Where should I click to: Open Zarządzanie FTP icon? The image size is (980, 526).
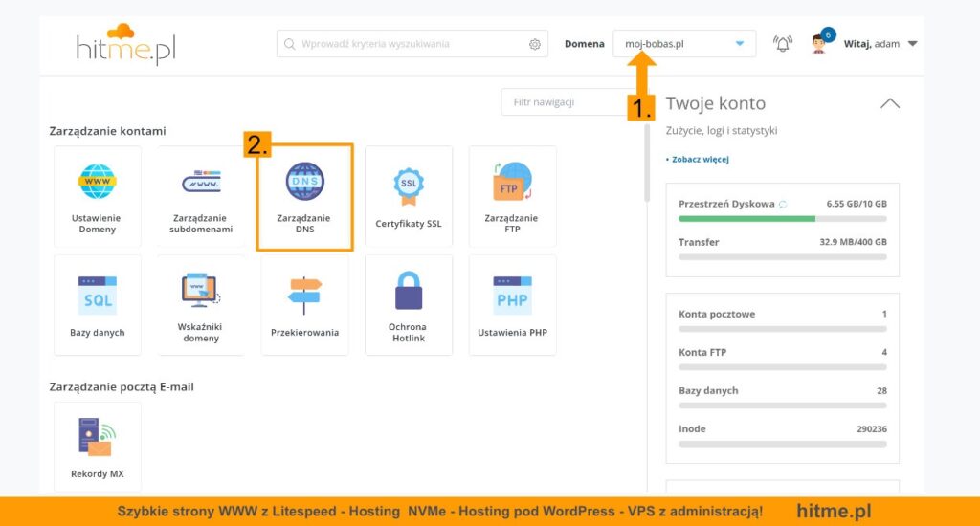pyautogui.click(x=512, y=181)
